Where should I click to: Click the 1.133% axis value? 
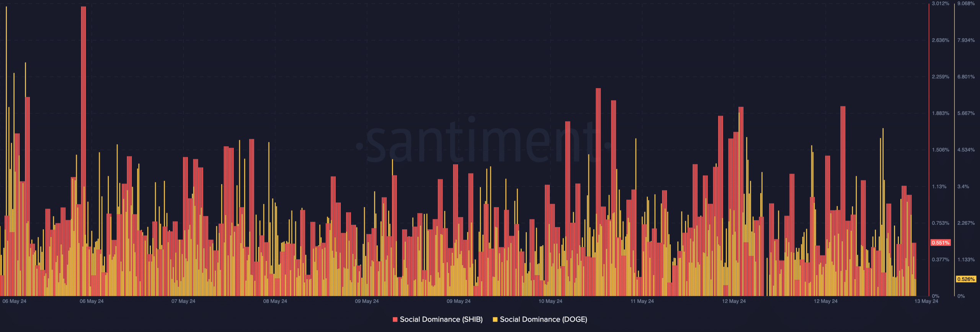tap(966, 260)
